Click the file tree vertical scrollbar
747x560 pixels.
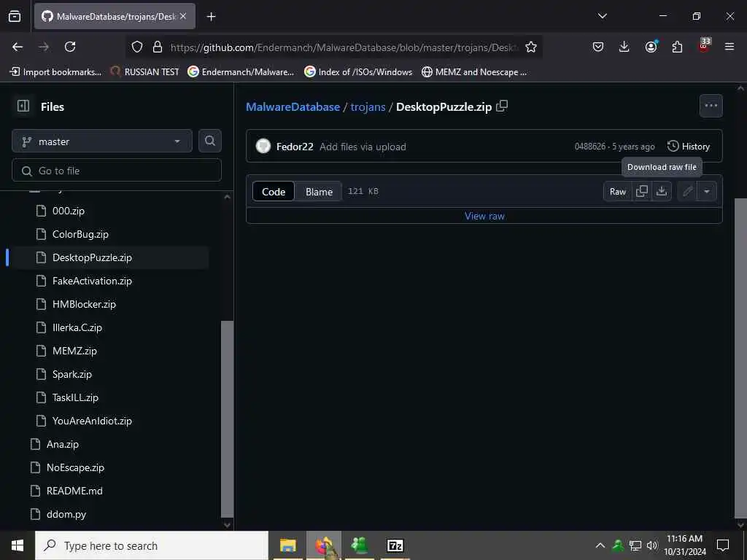coord(228,419)
